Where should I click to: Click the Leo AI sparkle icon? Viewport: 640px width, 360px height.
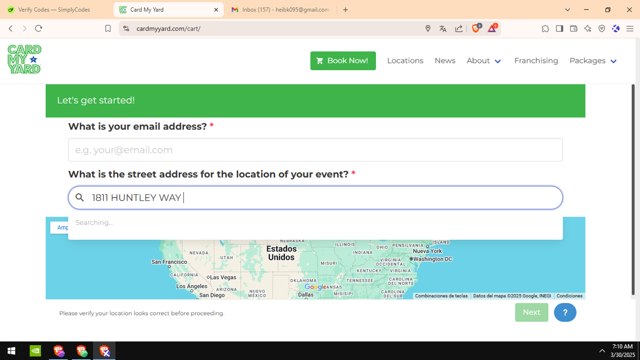tap(587, 29)
